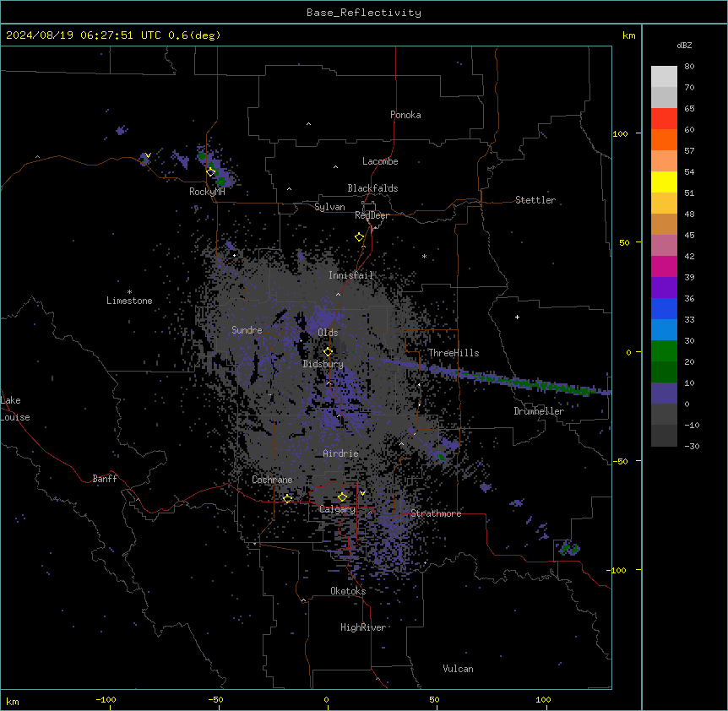Click the Didsbury town label
Screen dimensions: 728x711
[x=323, y=364]
